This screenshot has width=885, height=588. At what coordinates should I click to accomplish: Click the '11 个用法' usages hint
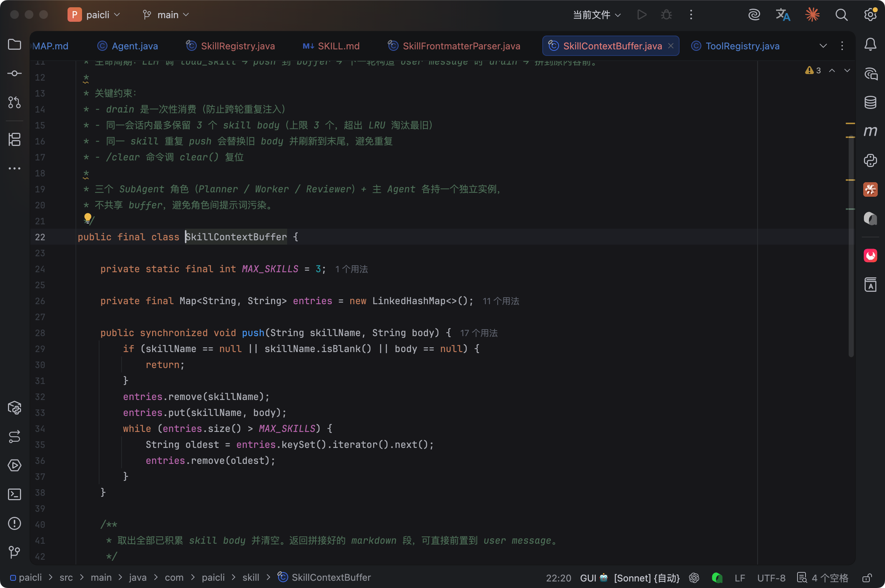tap(501, 301)
